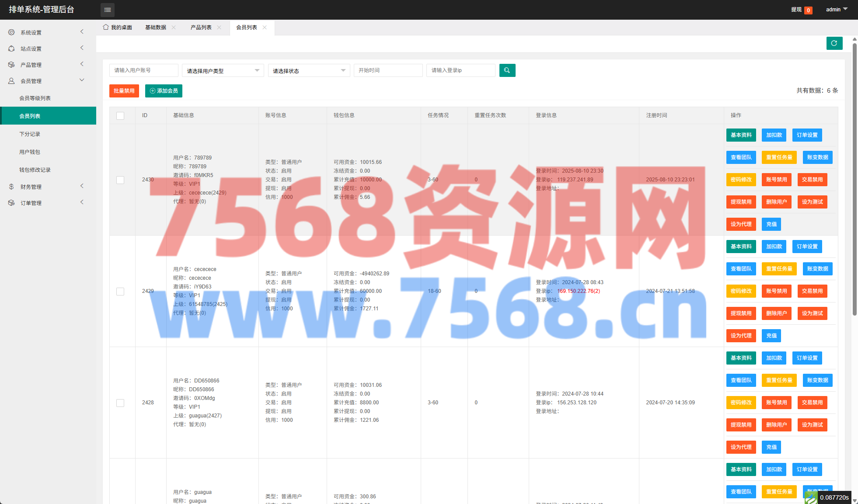Click the member management person icon
Image resolution: width=858 pixels, height=504 pixels.
(x=11, y=81)
